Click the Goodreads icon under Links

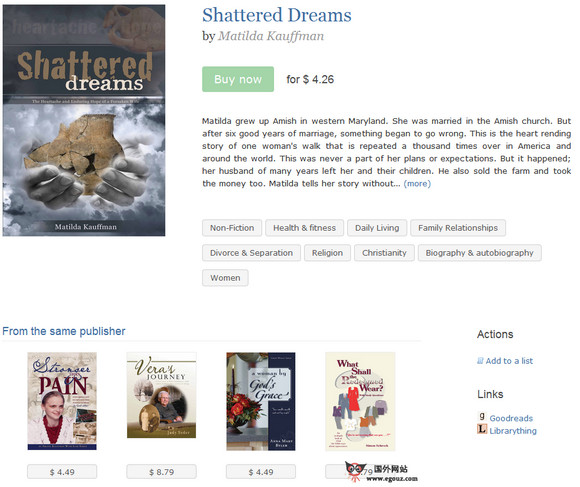point(482,417)
